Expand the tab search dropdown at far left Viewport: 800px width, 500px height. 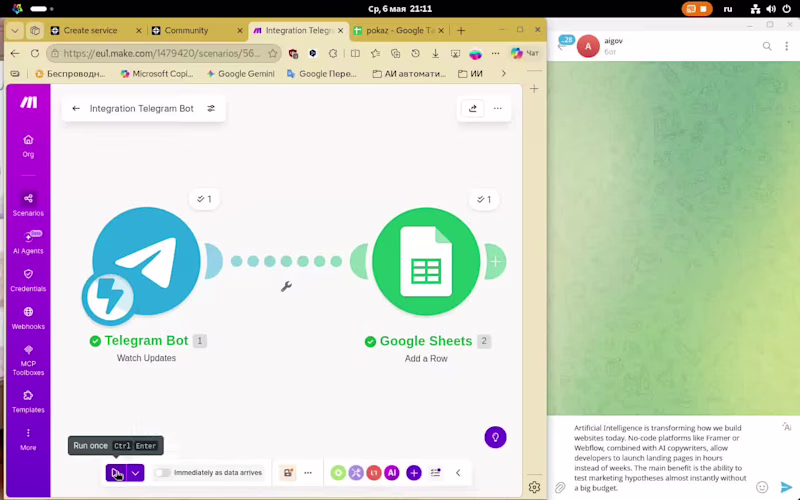(x=15, y=31)
